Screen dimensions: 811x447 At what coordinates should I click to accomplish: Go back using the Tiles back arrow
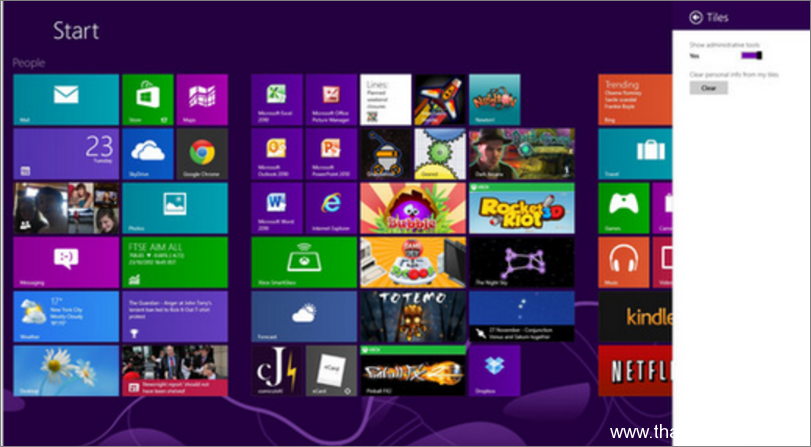click(x=695, y=17)
